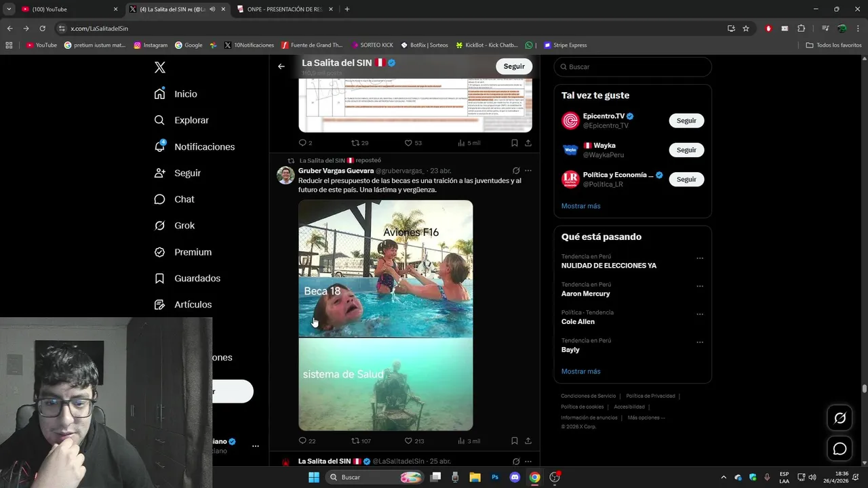The height and width of the screenshot is (488, 868).
Task: Repost the post with 107 reposts
Action: coord(360,441)
